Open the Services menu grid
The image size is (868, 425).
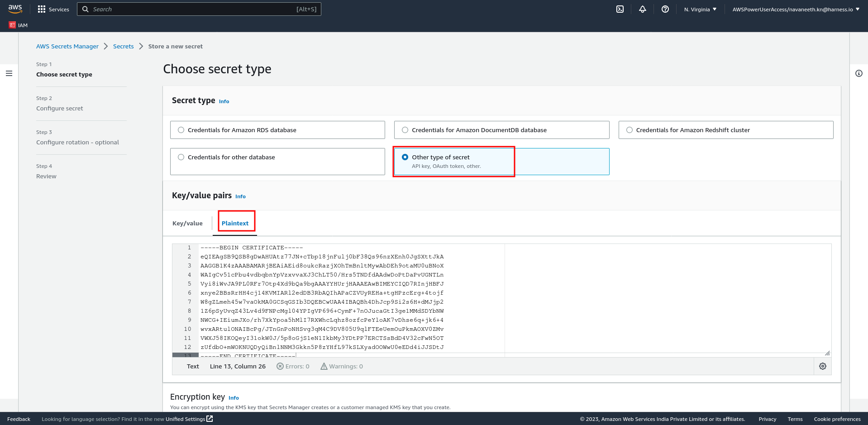pos(53,9)
